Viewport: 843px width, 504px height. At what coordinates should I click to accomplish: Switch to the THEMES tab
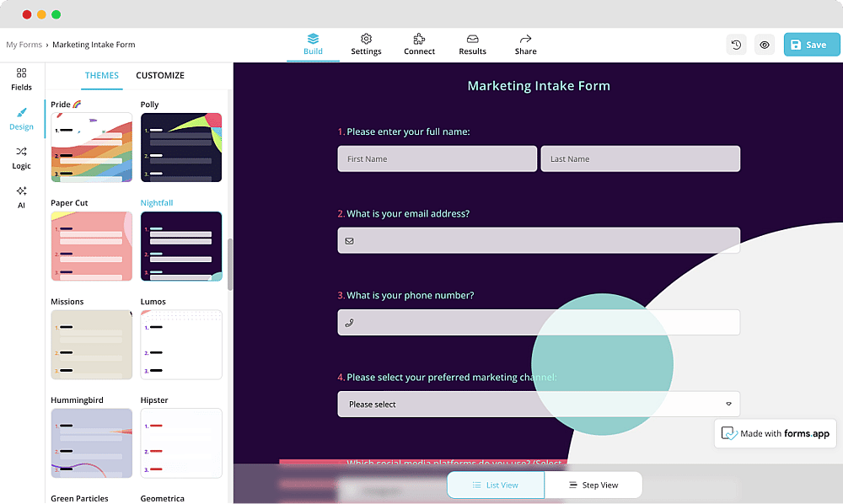click(x=102, y=76)
